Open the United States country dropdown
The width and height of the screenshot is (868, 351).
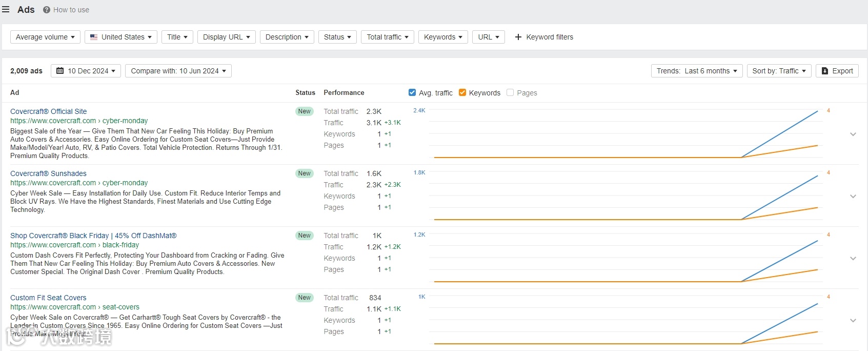pos(121,37)
